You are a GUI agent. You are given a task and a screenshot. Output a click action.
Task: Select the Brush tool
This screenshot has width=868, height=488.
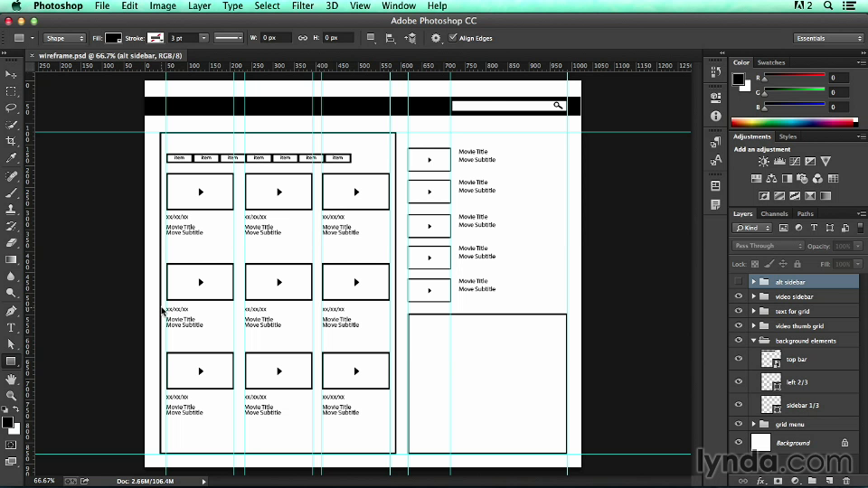(x=11, y=192)
